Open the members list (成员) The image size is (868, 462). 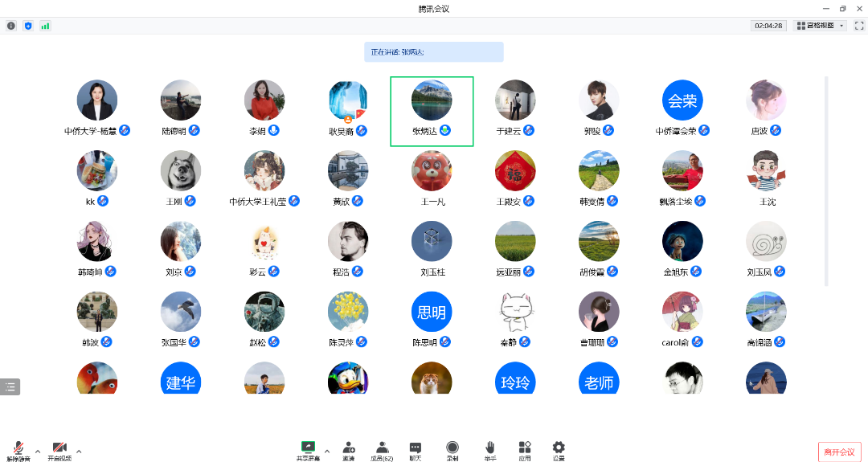[x=382, y=449]
